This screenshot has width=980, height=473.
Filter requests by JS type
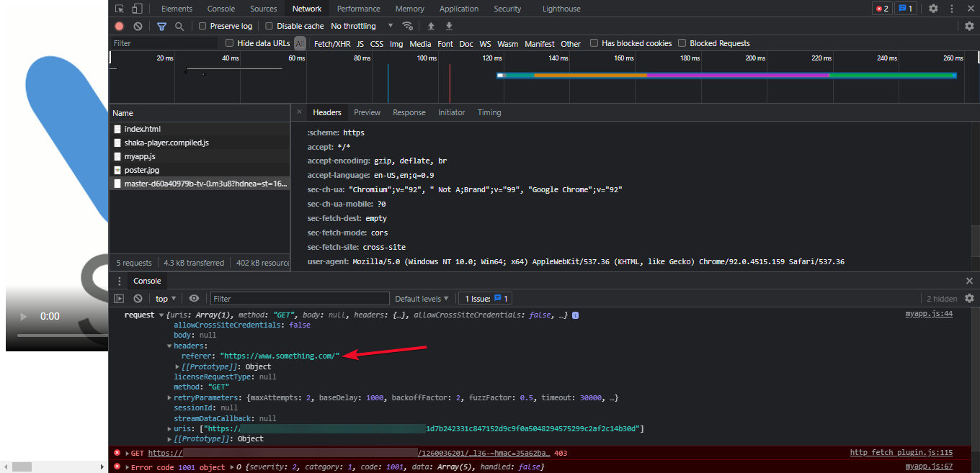click(x=360, y=44)
